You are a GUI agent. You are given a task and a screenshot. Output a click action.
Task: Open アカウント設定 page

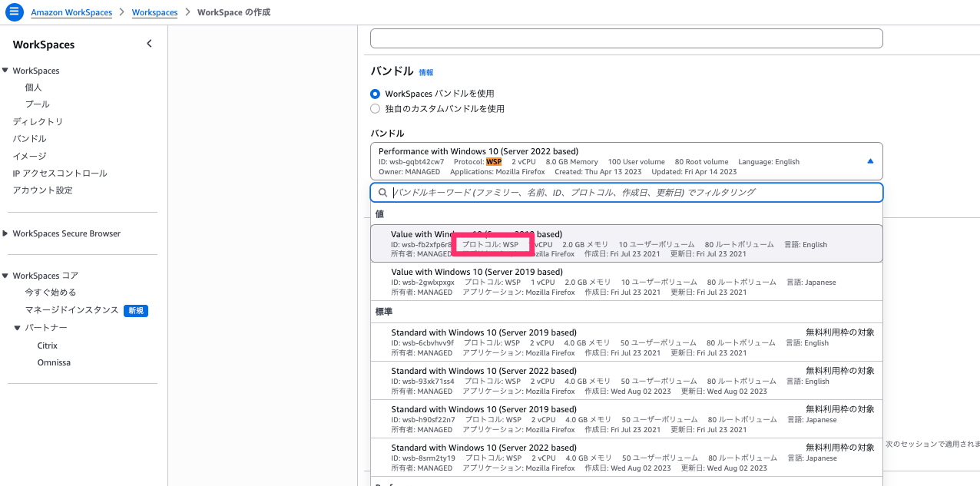pos(42,190)
